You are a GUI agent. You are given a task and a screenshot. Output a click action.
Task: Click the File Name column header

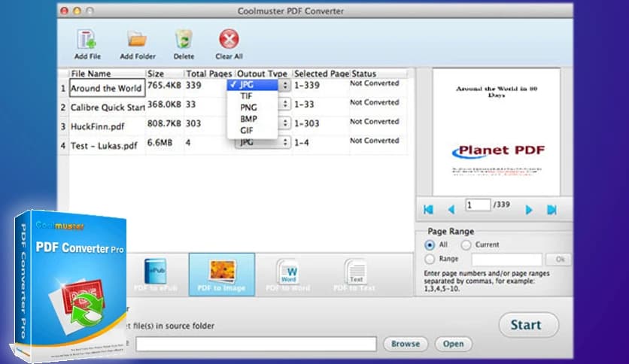107,74
